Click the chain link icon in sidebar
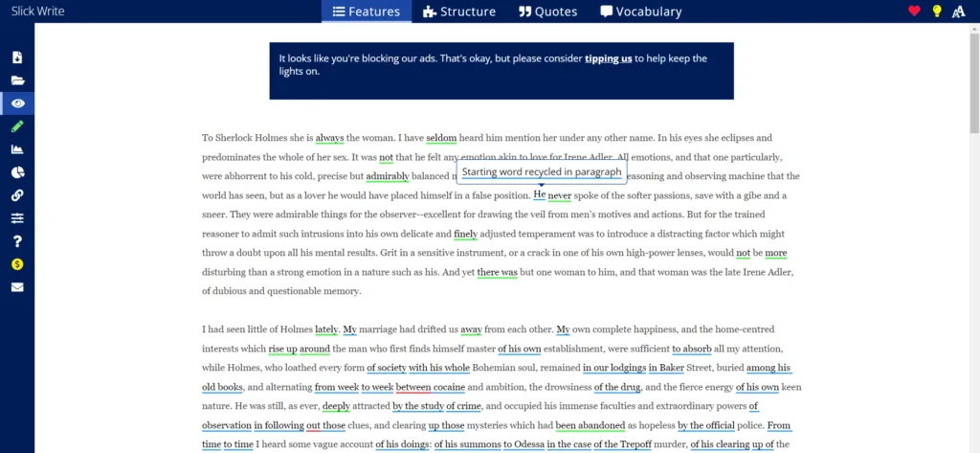 (17, 195)
